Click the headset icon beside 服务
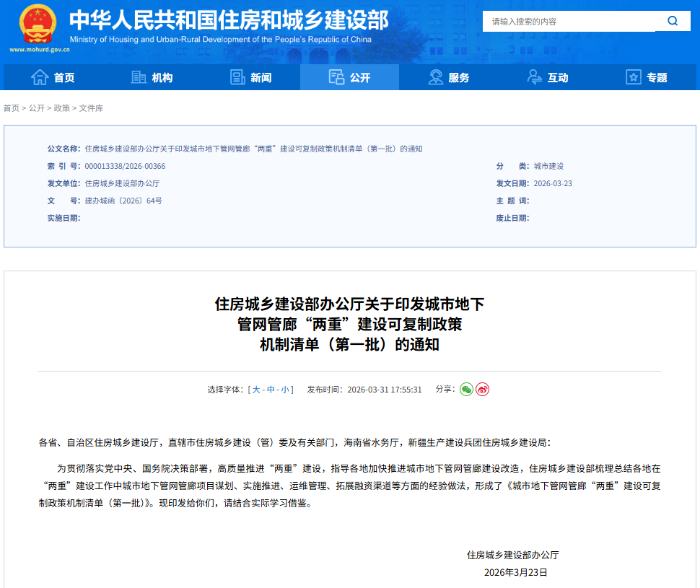This screenshot has width=700, height=588. tap(435, 77)
